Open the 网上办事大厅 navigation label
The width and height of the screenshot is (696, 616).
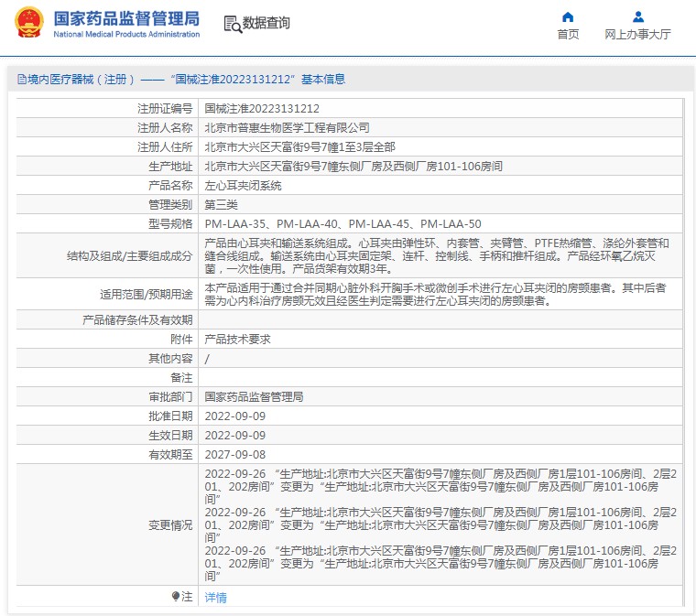pos(637,35)
